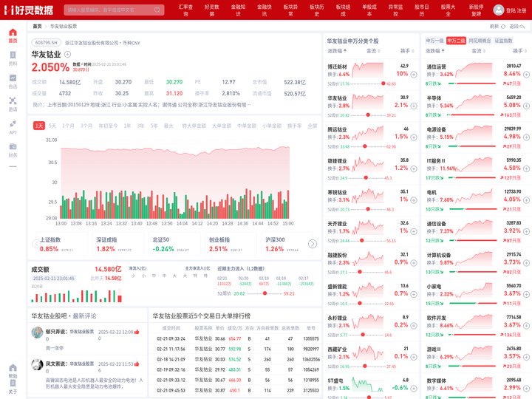Viewport: 532px width, 399px height.
Task: Open the 板块异常 menu item
Action: (291, 10)
